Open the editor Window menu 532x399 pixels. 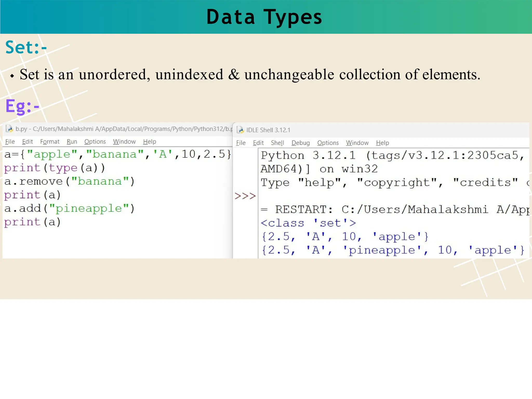tap(124, 142)
